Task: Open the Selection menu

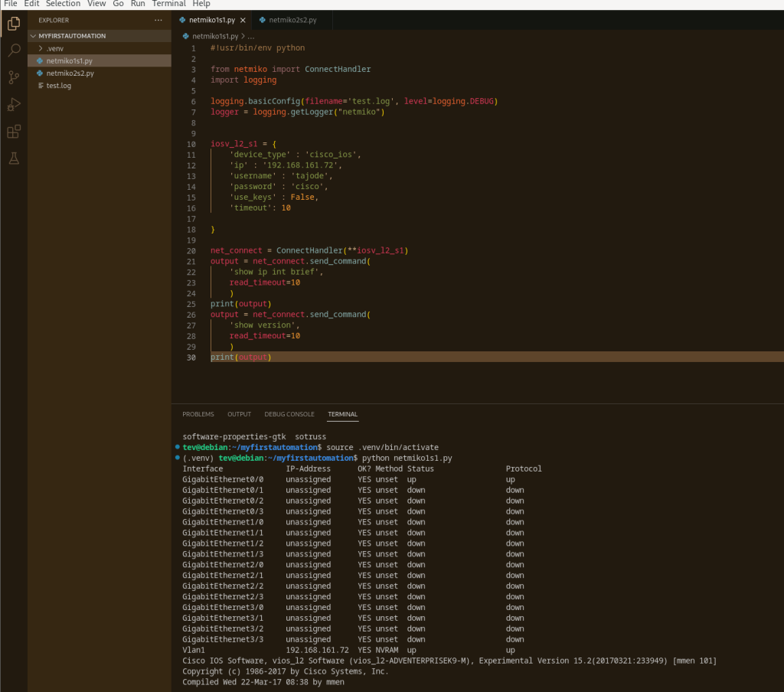Action: 63,4
